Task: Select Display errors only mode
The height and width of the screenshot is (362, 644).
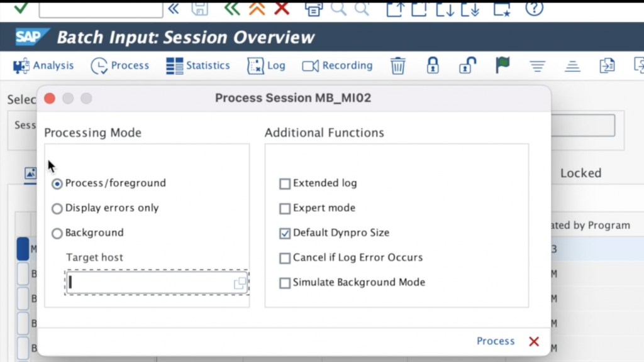Action: tap(57, 208)
